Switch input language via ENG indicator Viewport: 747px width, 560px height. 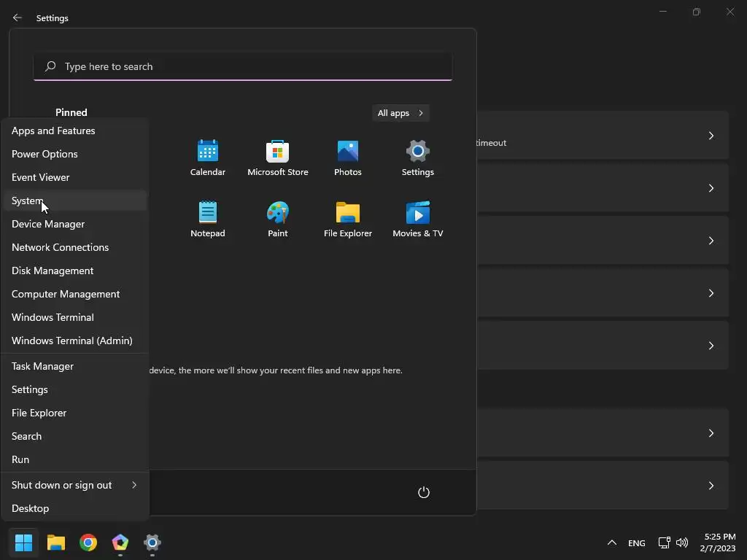click(x=636, y=542)
